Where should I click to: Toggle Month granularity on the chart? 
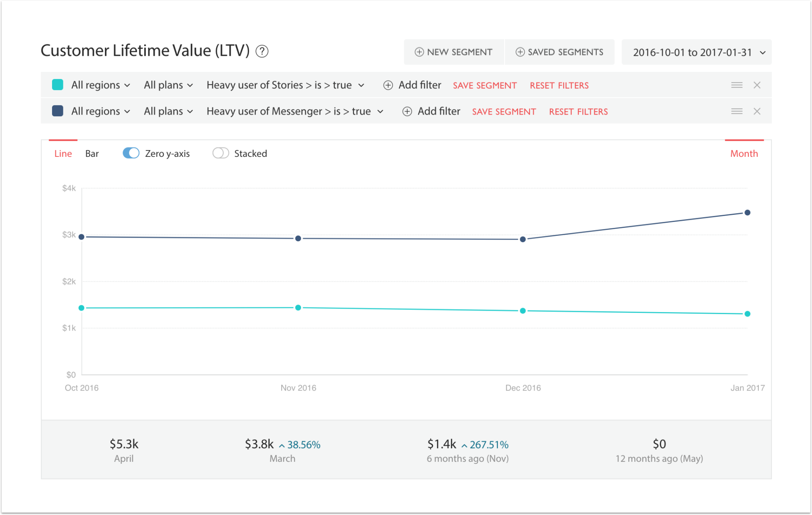click(x=743, y=153)
